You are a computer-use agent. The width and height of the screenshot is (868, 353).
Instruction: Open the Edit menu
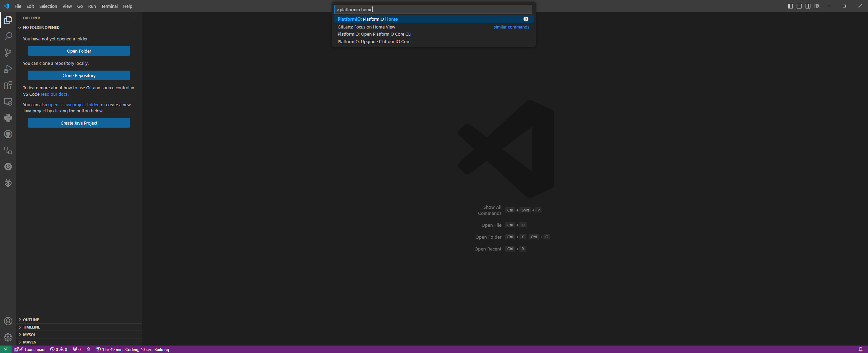click(x=30, y=6)
